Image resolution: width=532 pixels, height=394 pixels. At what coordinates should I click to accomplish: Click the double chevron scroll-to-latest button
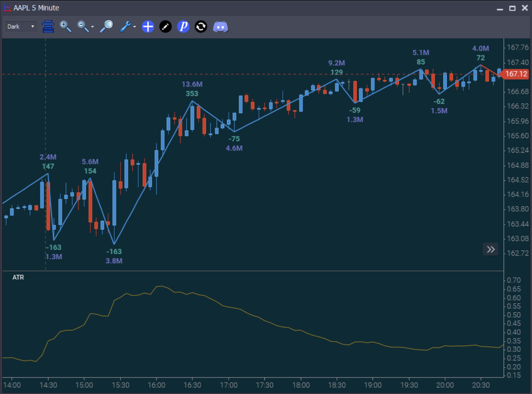[x=491, y=249]
